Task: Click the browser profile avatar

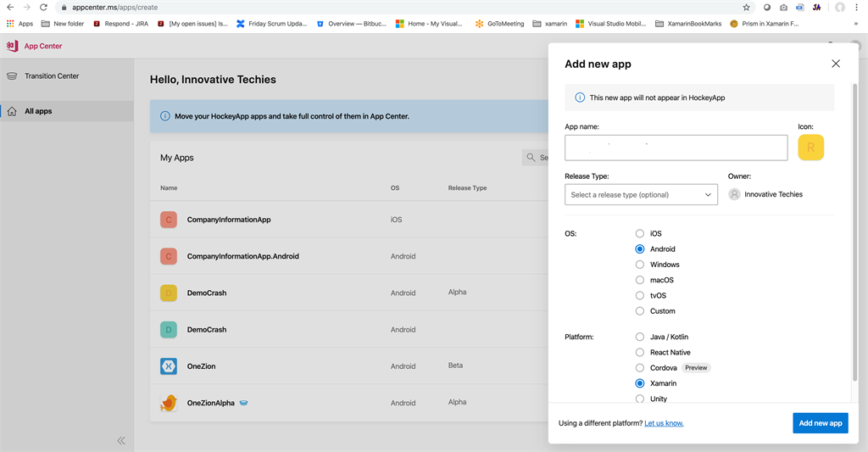Action: tap(840, 7)
